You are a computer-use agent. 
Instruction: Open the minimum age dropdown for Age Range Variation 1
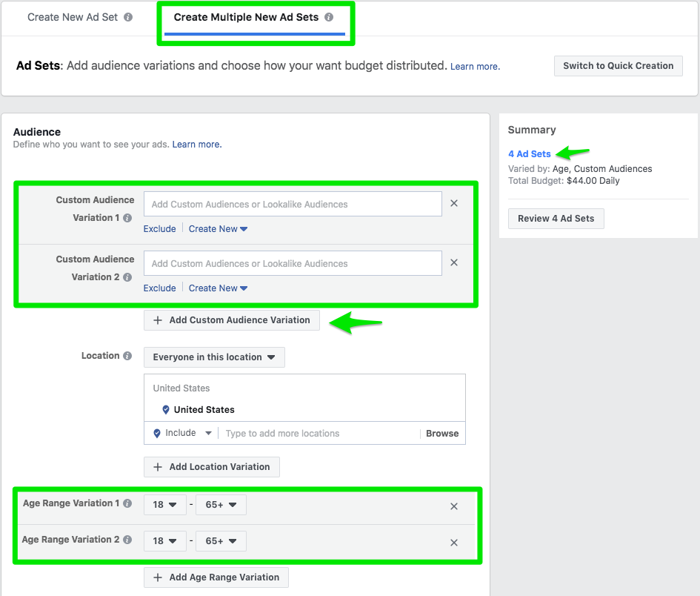(x=164, y=504)
